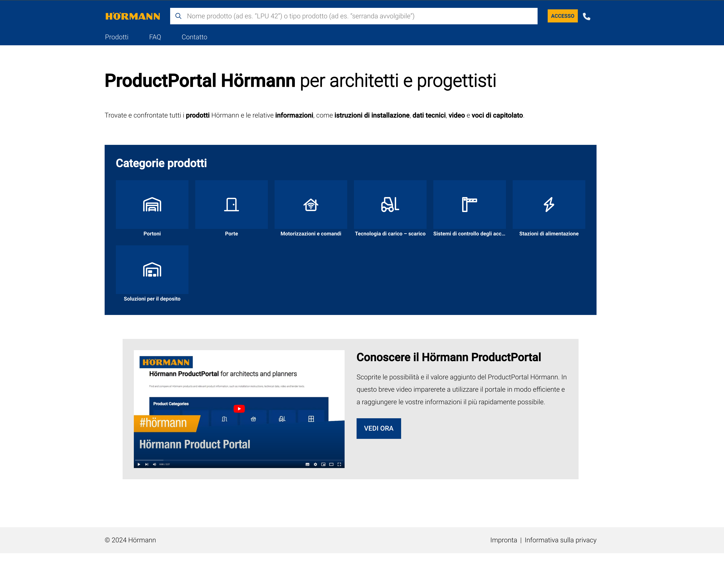Click the "Motorizzazioni e comandi" label
The height and width of the screenshot is (588, 724).
click(x=311, y=234)
